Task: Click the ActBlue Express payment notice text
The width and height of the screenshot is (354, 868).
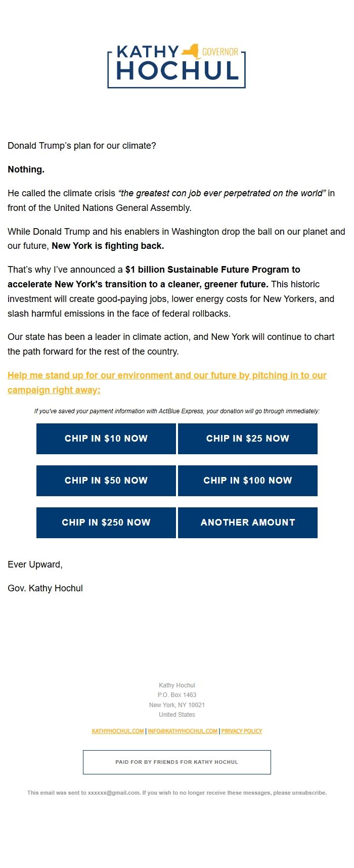Action: coord(177,411)
